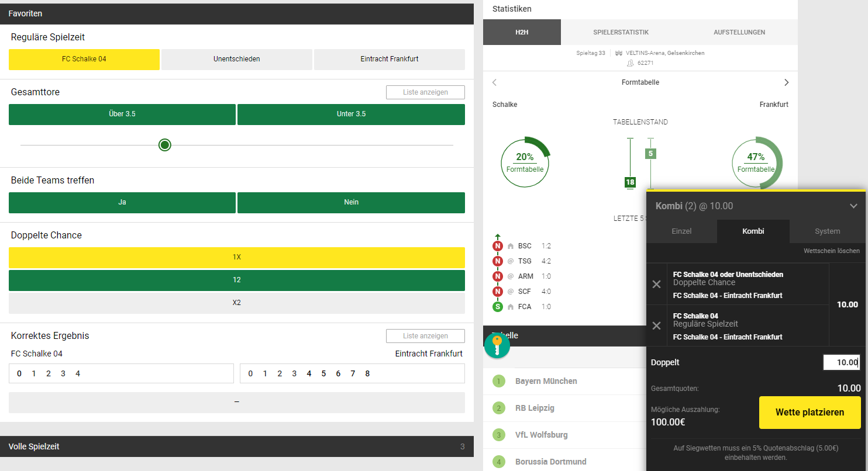The height and width of the screenshot is (471, 868).
Task: Go to previous statistic via left arrow
Action: point(494,82)
